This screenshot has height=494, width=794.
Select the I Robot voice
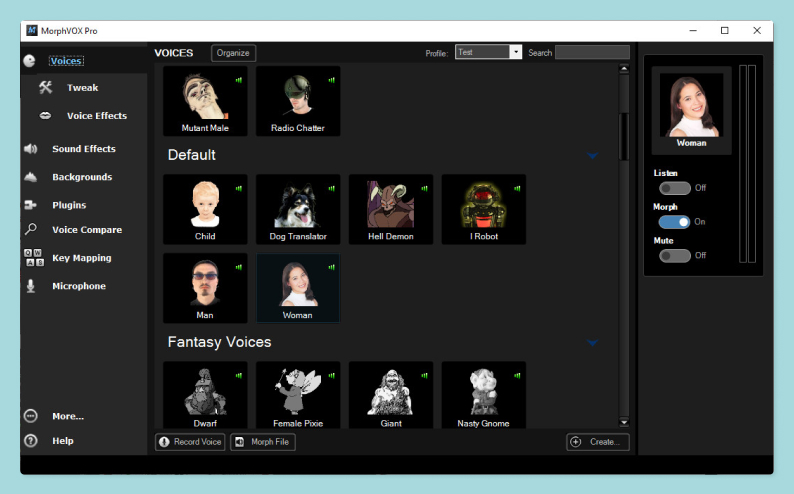coord(484,209)
